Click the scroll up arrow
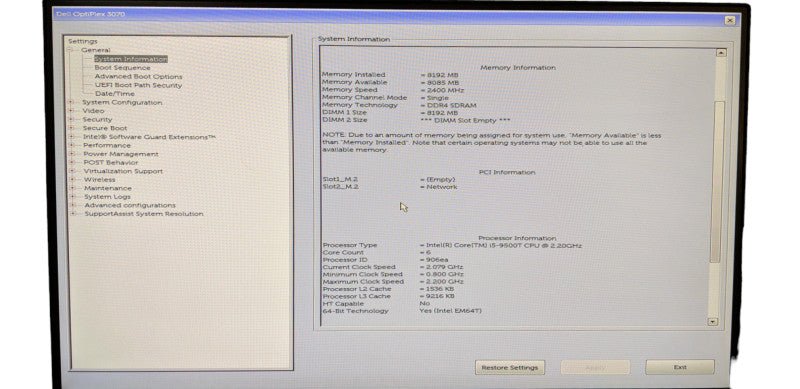The height and width of the screenshot is (389, 800). point(721,53)
